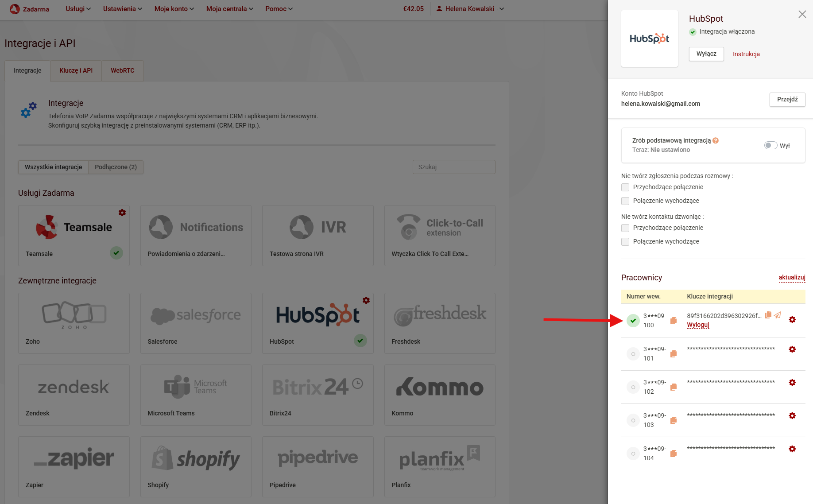This screenshot has width=813, height=504.
Task: Copy extension number 3***09-101
Action: click(674, 354)
